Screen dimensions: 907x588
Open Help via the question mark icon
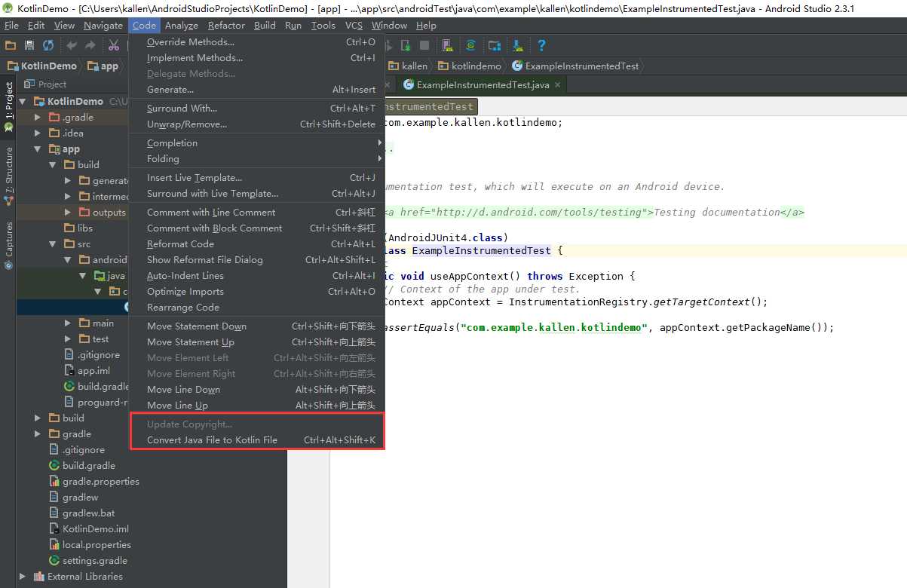pyautogui.click(x=541, y=46)
